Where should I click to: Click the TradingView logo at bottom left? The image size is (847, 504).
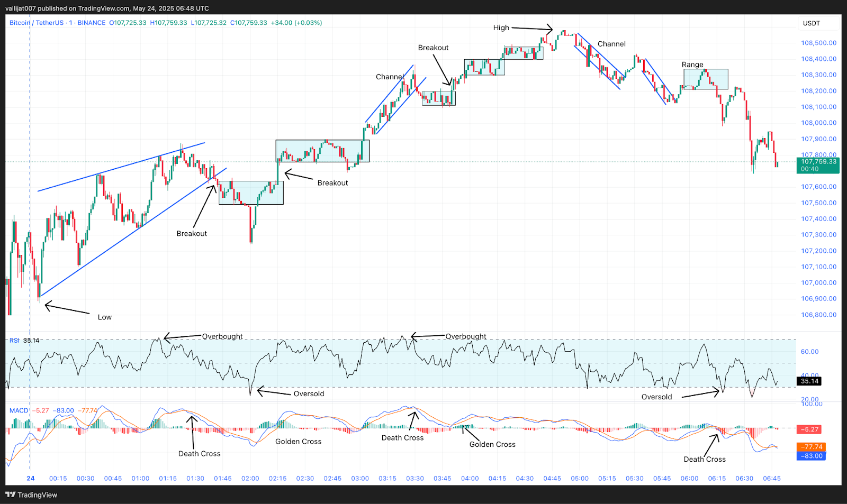[31, 495]
